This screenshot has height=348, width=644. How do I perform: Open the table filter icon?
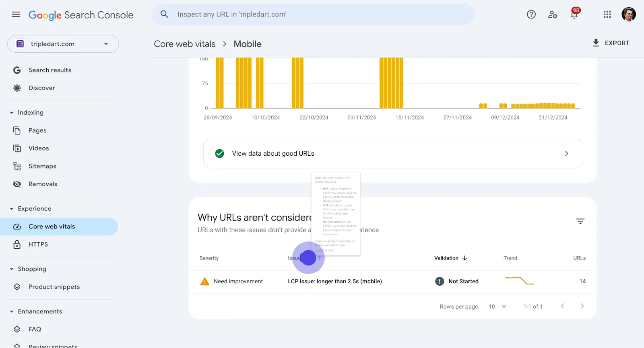coord(580,221)
